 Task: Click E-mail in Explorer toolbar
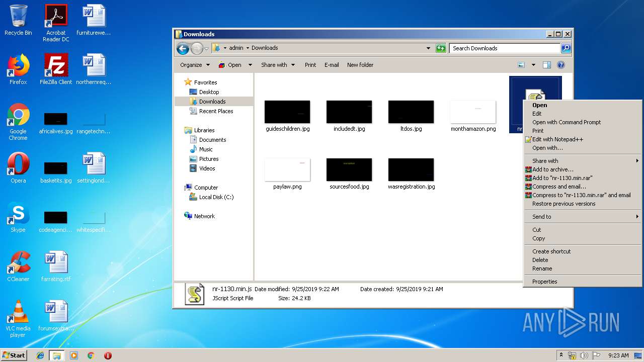pyautogui.click(x=332, y=65)
